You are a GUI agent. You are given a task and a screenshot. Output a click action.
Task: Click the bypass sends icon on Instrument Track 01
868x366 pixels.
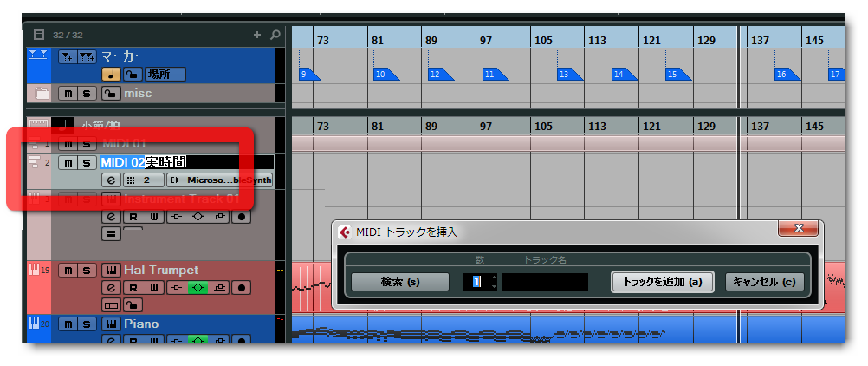[x=220, y=216]
